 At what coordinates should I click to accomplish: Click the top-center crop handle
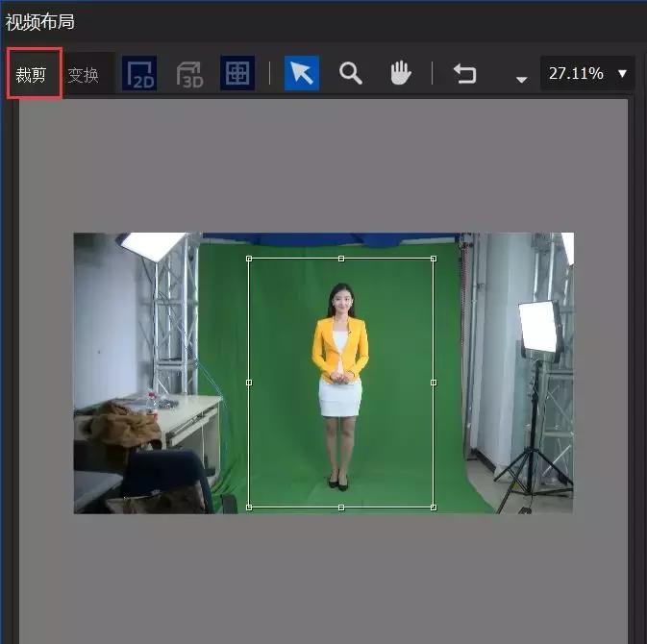click(x=341, y=259)
